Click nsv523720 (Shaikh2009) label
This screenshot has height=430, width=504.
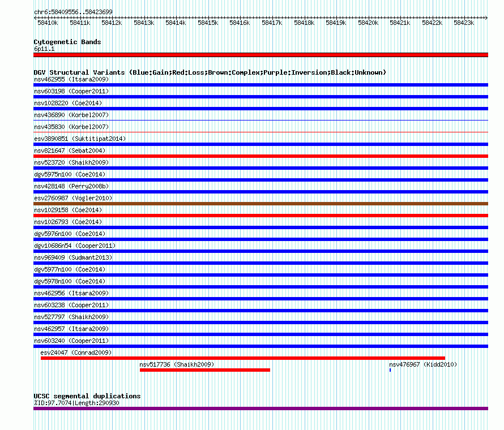click(71, 162)
